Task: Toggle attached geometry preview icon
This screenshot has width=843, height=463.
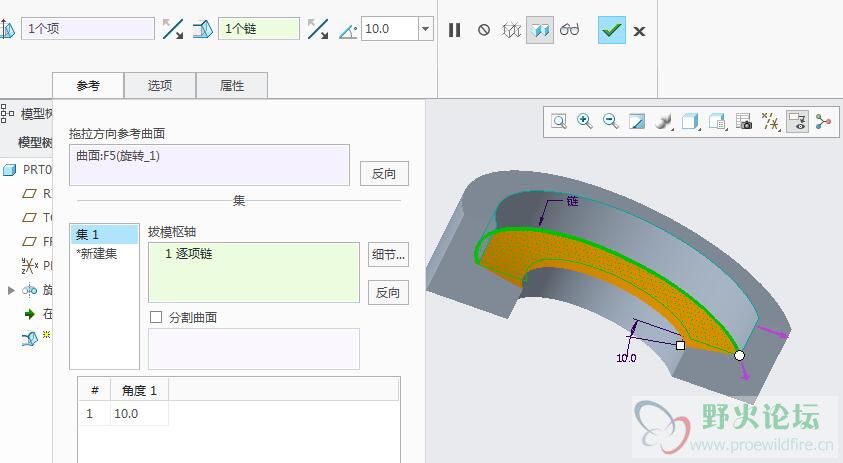Action: (540, 30)
